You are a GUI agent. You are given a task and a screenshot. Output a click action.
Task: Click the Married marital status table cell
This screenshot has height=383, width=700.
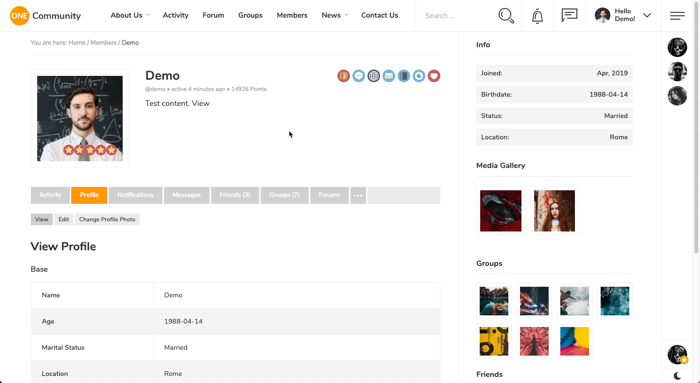pos(297,347)
